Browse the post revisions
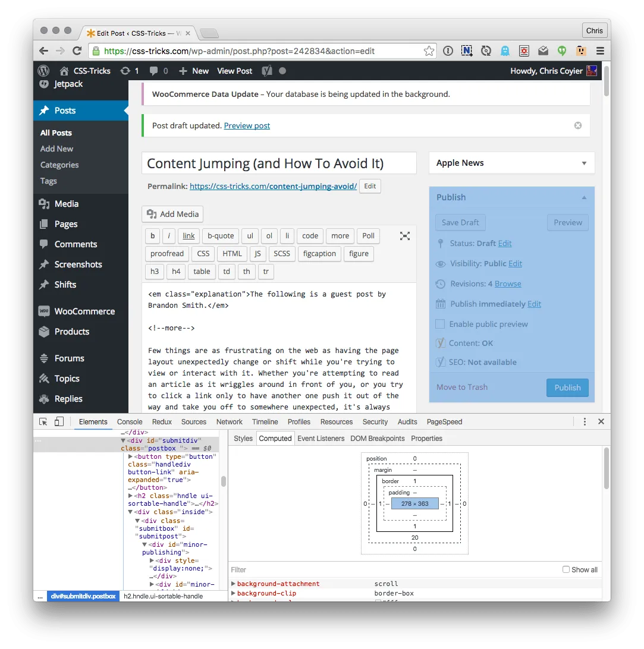 508,284
